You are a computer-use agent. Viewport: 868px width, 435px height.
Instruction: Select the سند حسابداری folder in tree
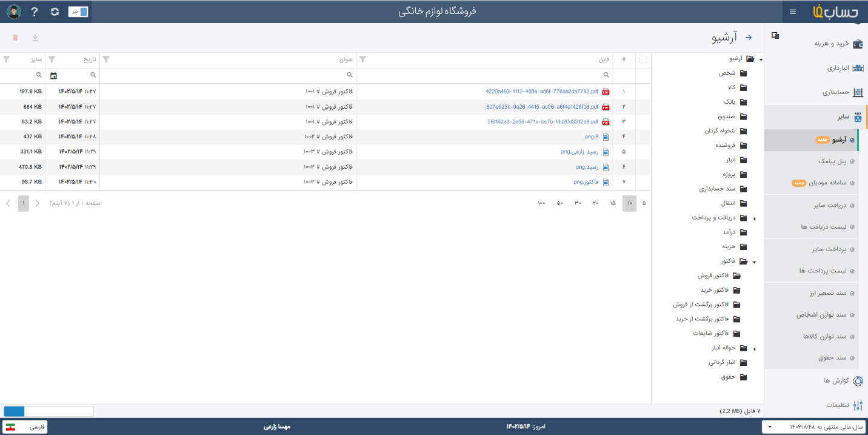tap(717, 189)
